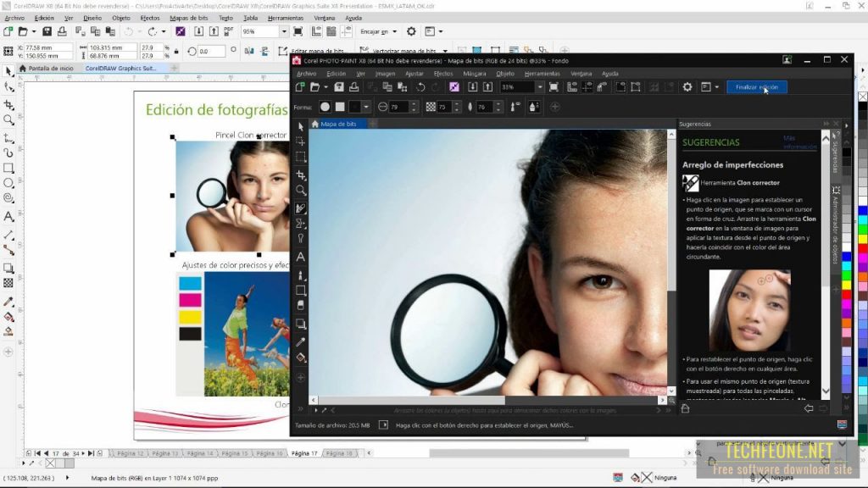Image resolution: width=868 pixels, height=488 pixels.
Task: Click Export icon in PHOTO-PAINT toolbar
Action: coord(487,87)
